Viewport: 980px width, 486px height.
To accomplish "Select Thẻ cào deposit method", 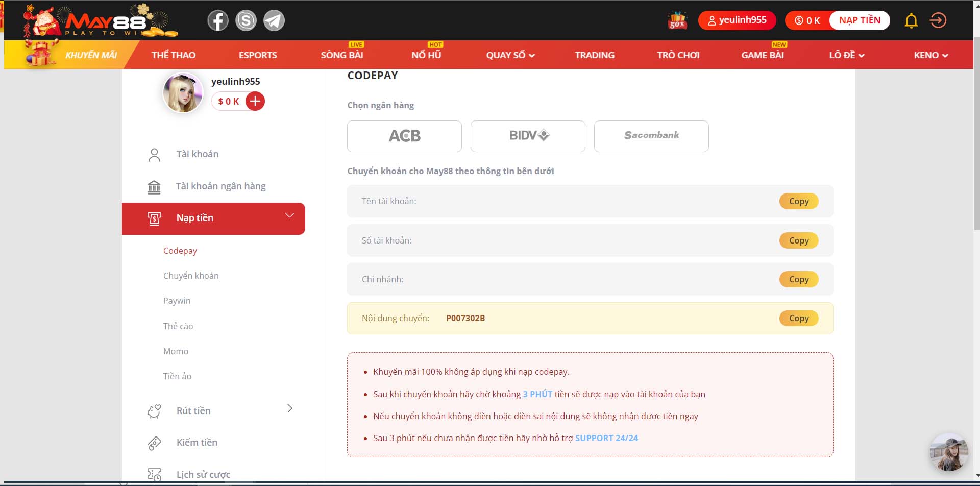I will tap(178, 326).
